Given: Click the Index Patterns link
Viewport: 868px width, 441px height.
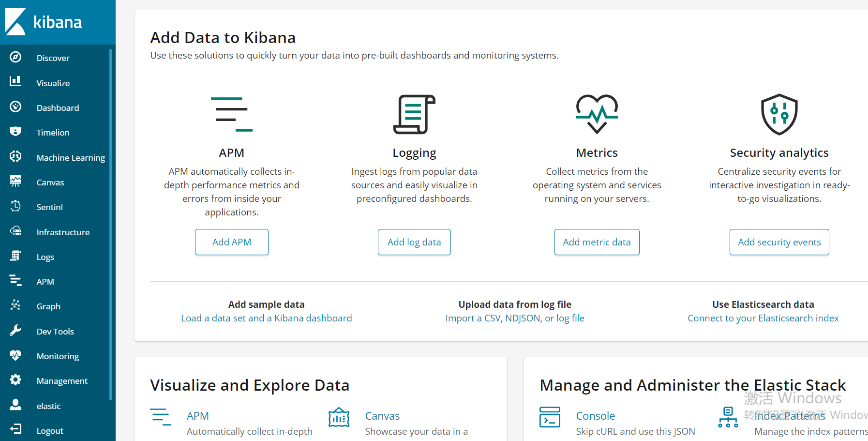Looking at the screenshot, I should [x=790, y=416].
